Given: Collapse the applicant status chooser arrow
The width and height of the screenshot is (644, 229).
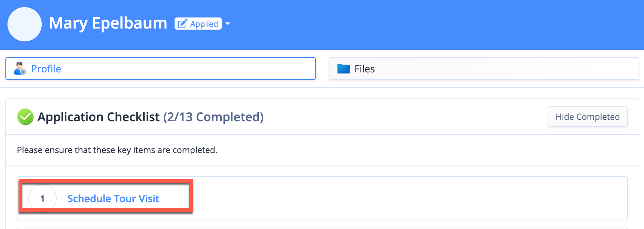Looking at the screenshot, I should (228, 24).
